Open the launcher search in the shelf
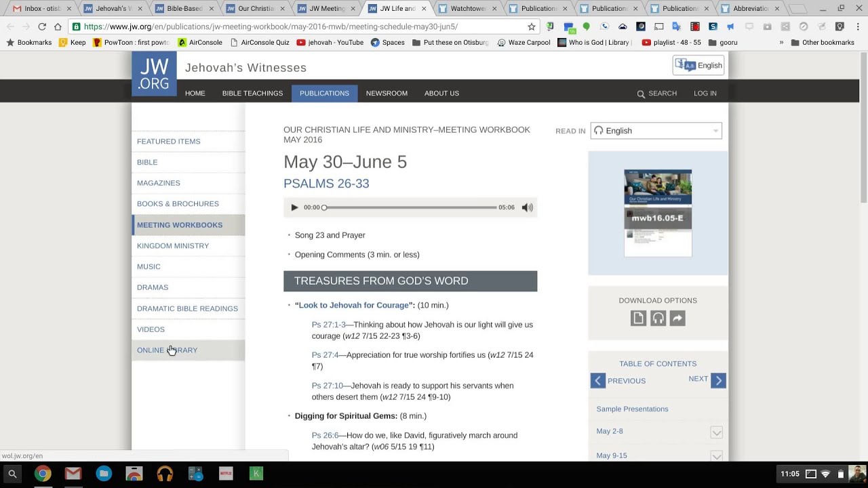The image size is (868, 488). point(12,474)
